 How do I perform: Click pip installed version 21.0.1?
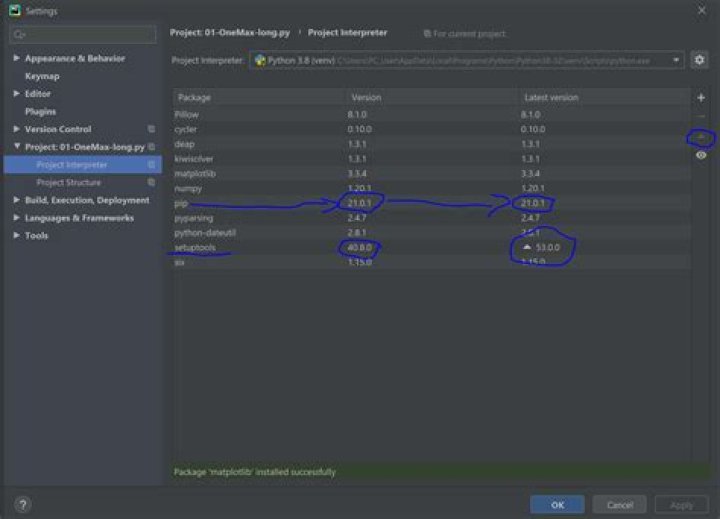(359, 203)
